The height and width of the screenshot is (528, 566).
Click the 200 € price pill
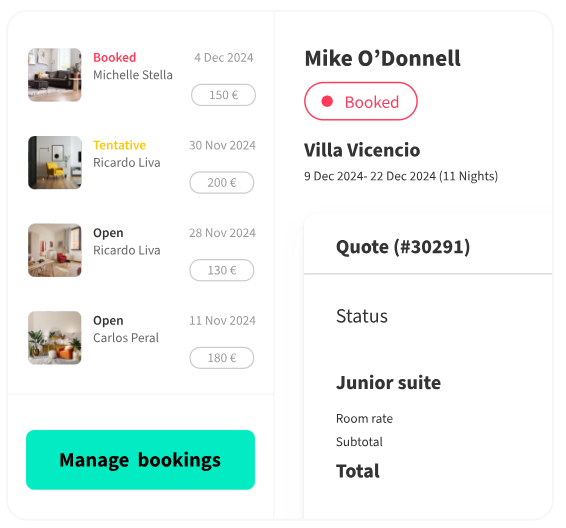click(x=222, y=183)
